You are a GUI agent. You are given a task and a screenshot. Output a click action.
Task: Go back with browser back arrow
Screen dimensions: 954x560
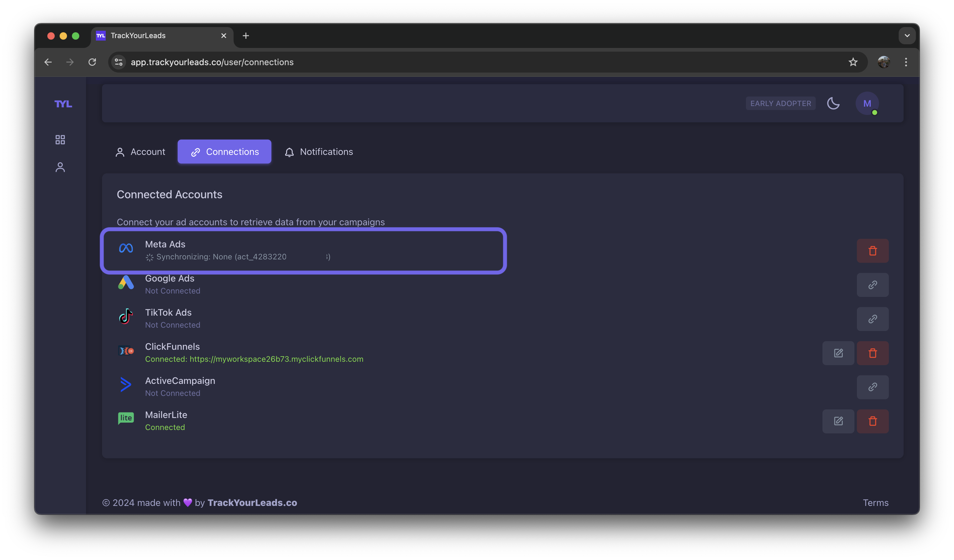(48, 62)
